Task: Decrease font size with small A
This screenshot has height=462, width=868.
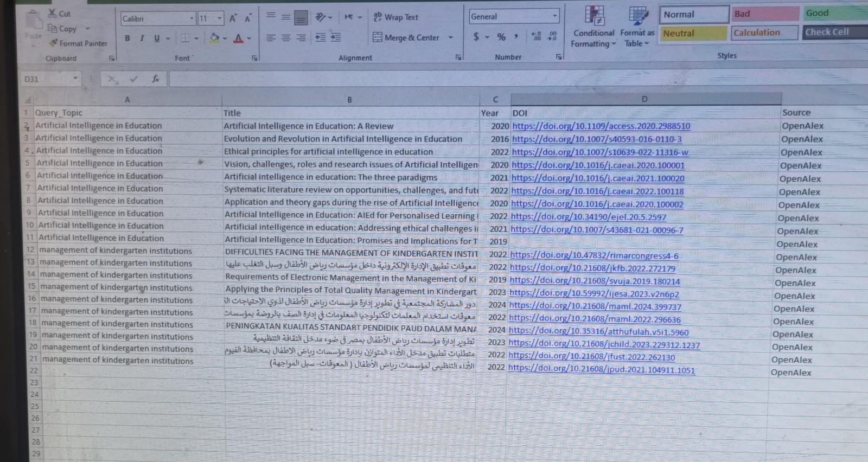Action: tap(248, 18)
